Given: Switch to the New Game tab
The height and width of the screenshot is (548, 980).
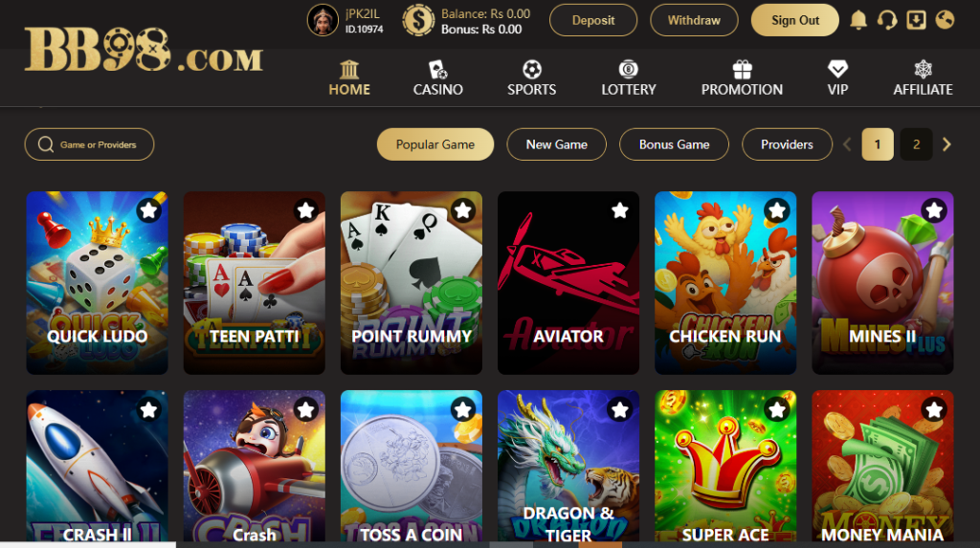Looking at the screenshot, I should [x=556, y=144].
